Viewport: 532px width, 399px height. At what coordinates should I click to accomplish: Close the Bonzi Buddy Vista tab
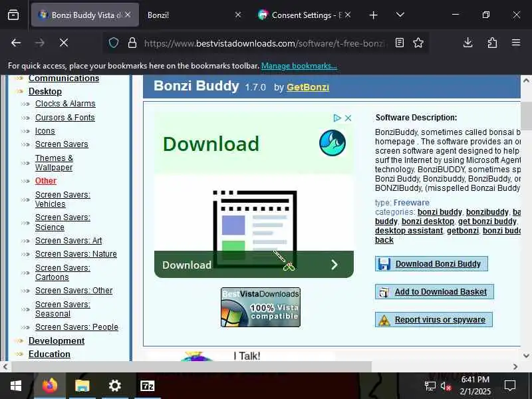coord(128,15)
